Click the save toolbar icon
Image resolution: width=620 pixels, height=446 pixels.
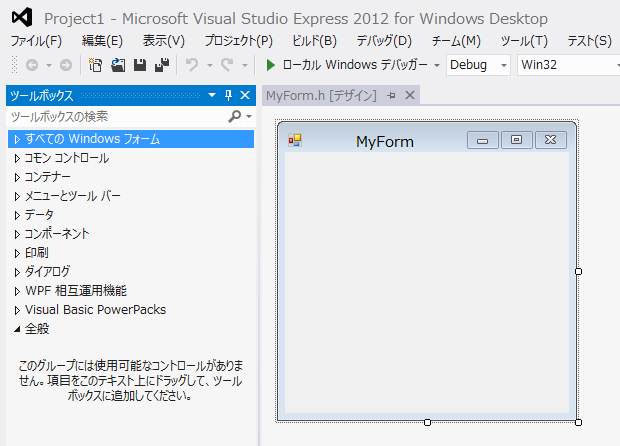[x=140, y=65]
